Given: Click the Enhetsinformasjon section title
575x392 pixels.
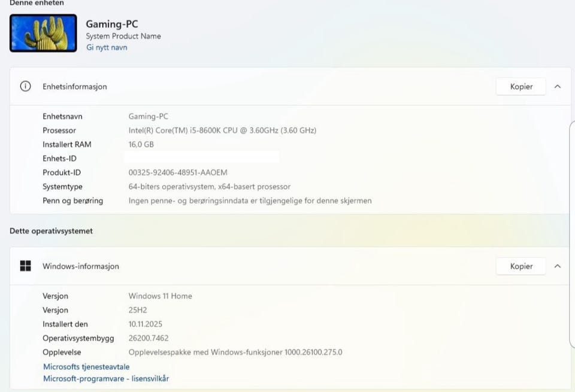Looking at the screenshot, I should [x=75, y=86].
